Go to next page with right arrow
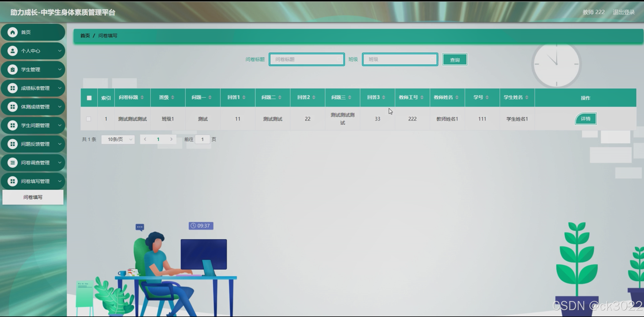Viewport: 644px width, 317px height. point(171,139)
